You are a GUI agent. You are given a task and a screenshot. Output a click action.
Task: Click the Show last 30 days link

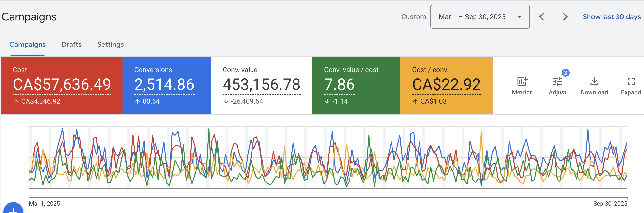[612, 17]
